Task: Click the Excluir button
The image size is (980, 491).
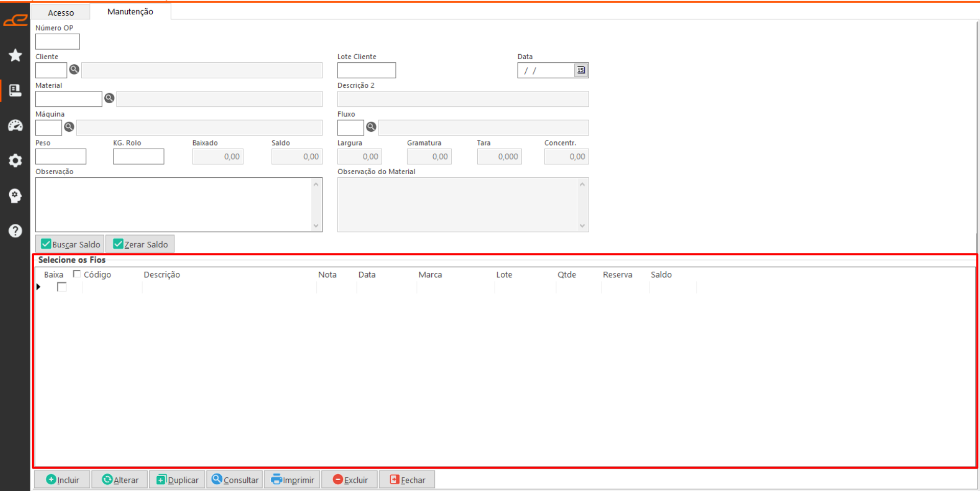Action: 350,480
